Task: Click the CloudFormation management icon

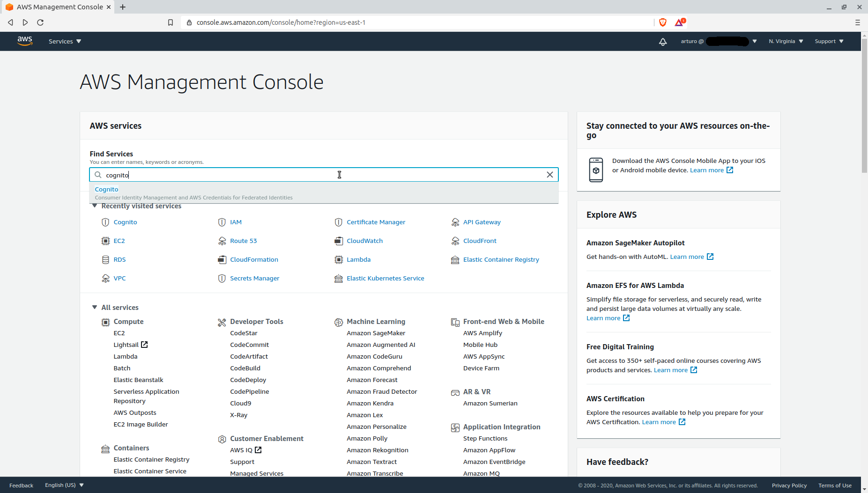Action: point(222,259)
